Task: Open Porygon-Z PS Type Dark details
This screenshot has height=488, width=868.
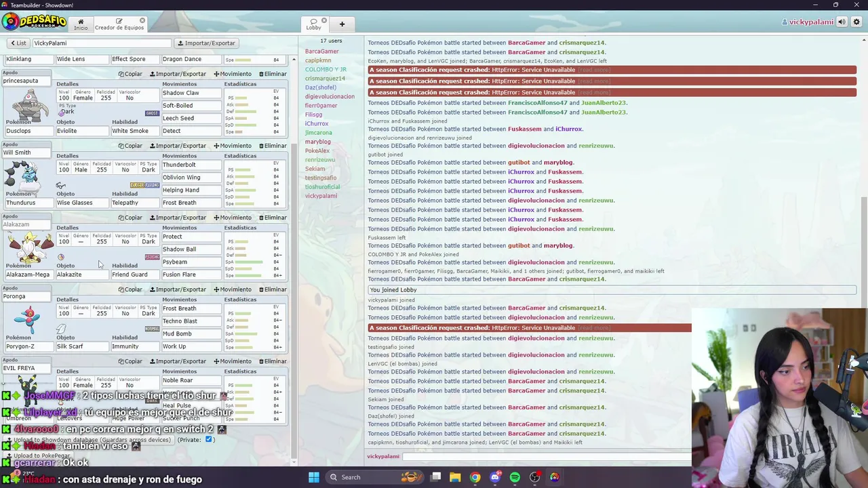Action: [149, 310]
